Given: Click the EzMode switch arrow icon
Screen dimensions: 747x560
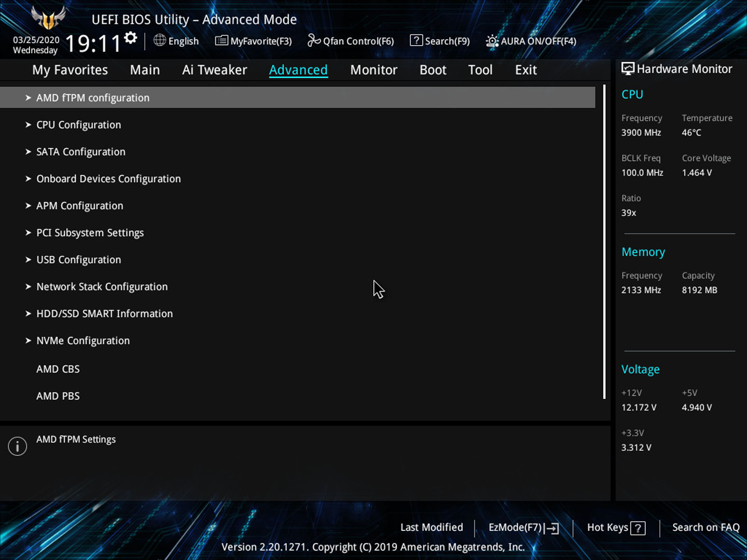Looking at the screenshot, I should point(552,528).
